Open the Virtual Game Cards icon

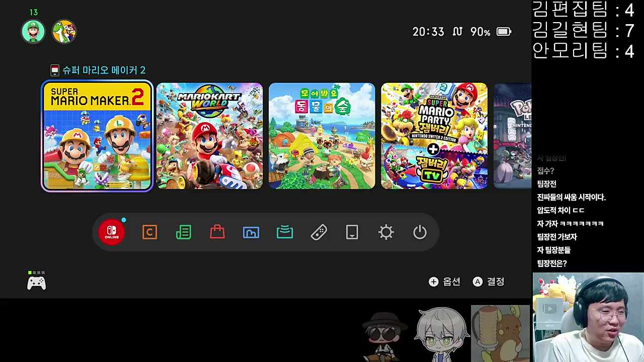point(352,232)
